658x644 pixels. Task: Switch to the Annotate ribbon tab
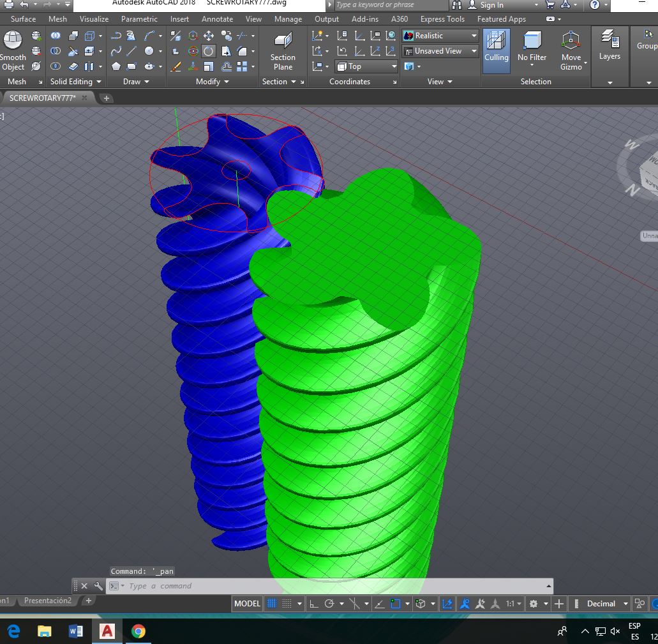[217, 19]
